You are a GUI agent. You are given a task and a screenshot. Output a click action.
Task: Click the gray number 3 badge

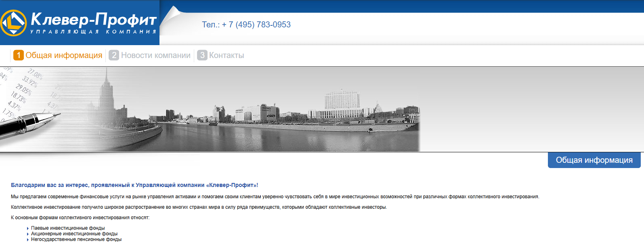point(202,55)
